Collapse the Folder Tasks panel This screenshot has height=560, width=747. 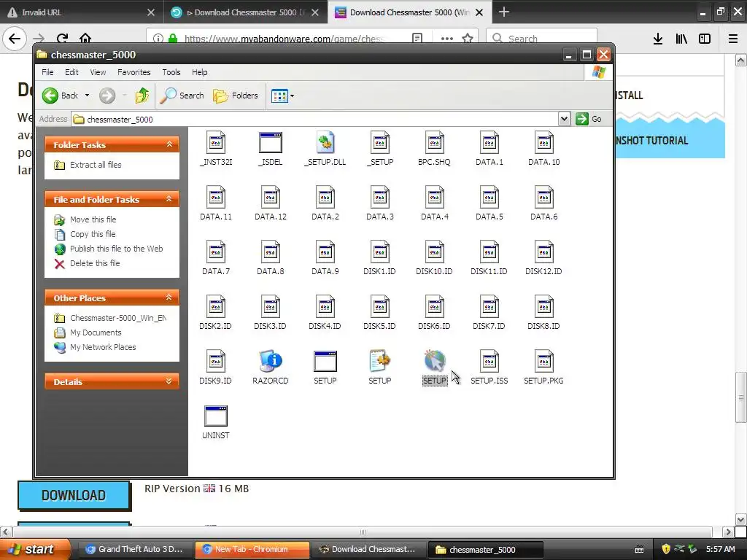click(169, 144)
